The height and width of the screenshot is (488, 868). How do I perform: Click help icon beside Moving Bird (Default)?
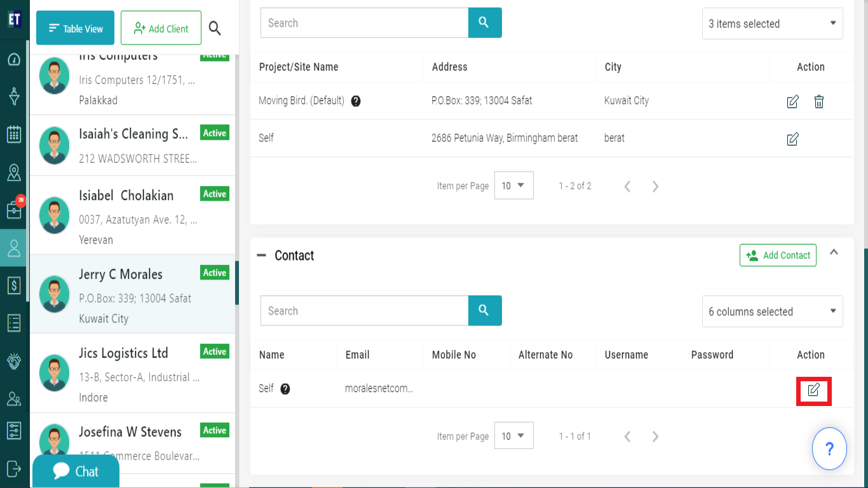356,101
